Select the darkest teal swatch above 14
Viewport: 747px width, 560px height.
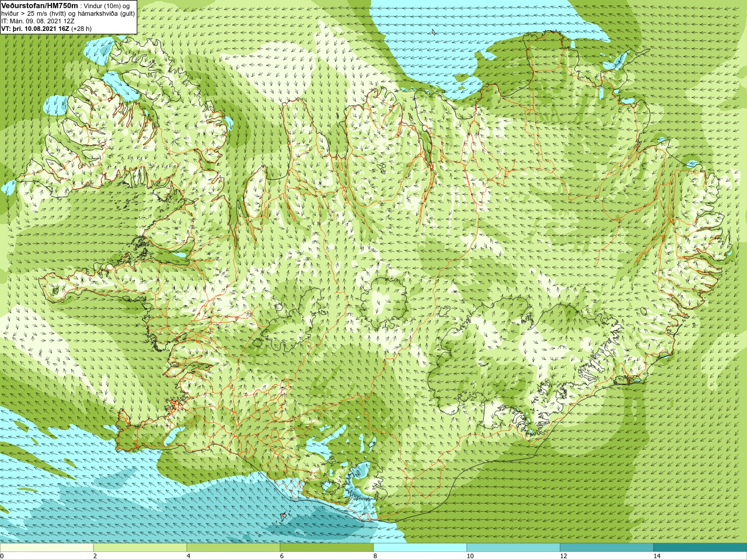(x=700, y=548)
